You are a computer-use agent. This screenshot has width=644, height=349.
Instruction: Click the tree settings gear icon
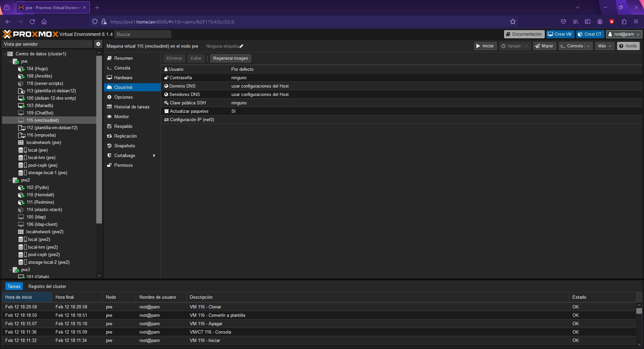[98, 44]
